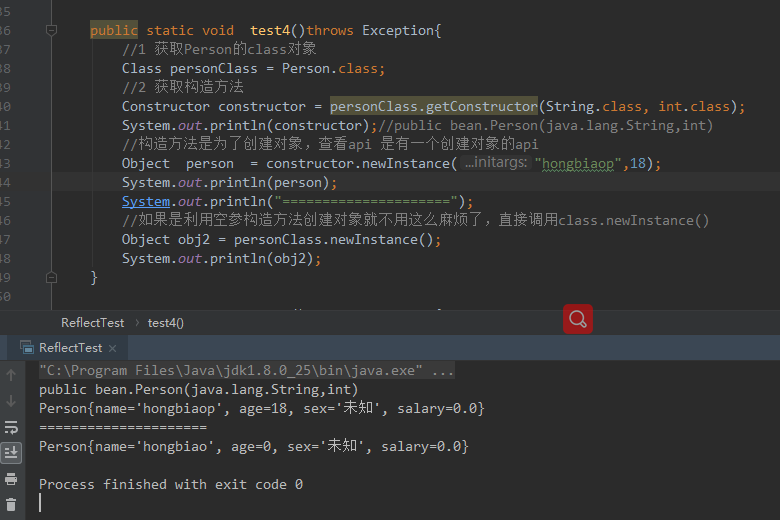Click console cursor line below output
Screen dimensions: 780x520
pyautogui.click(x=40, y=503)
